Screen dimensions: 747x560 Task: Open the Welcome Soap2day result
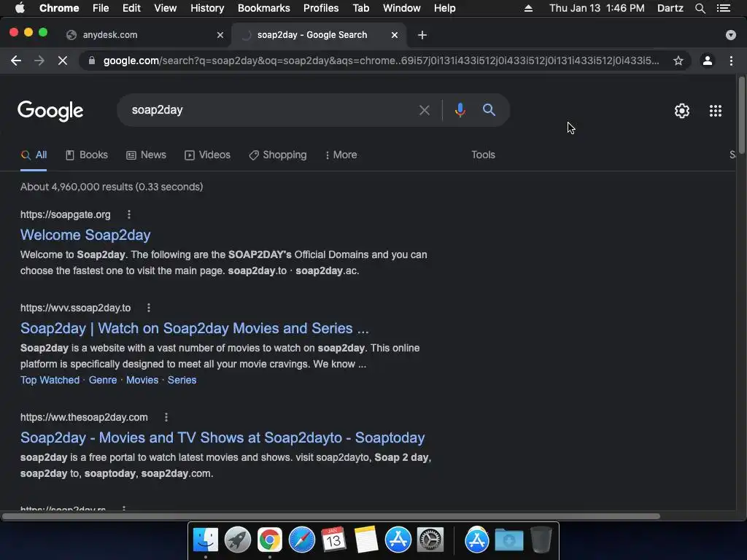[x=85, y=235]
